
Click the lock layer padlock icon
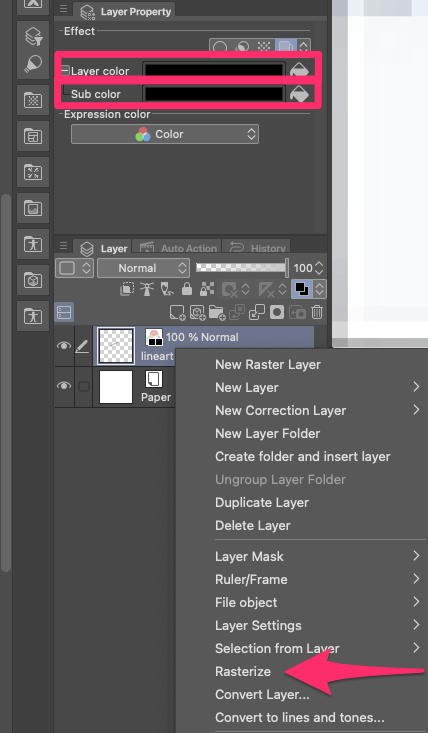(187, 290)
